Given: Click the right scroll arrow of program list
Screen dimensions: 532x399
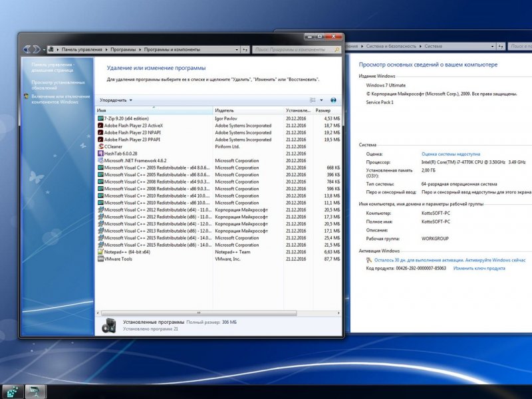Looking at the screenshot, I should 338,313.
